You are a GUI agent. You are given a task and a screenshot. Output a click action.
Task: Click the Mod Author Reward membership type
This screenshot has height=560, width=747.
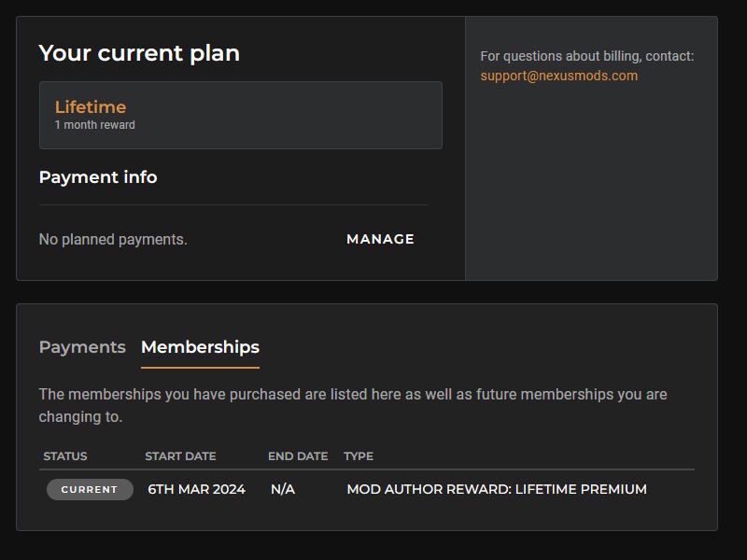point(496,489)
